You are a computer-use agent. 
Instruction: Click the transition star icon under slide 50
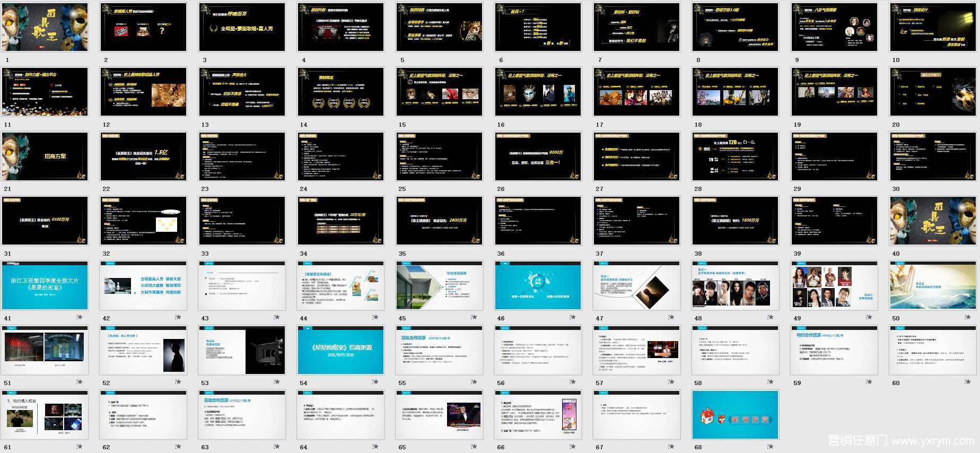[968, 317]
